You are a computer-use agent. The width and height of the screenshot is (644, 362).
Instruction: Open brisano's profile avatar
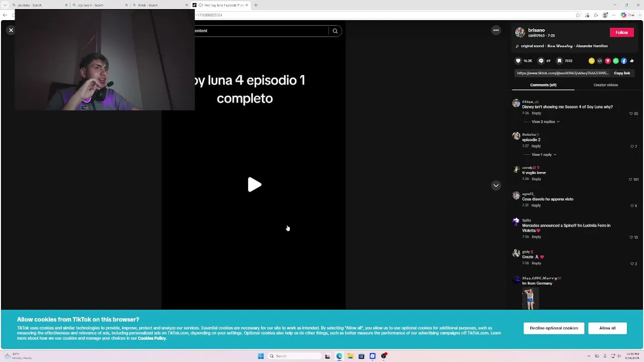pos(520,33)
